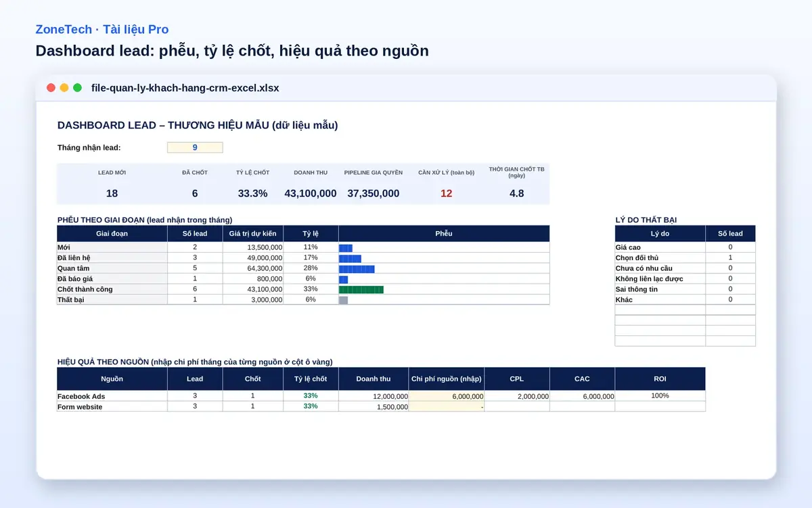Image resolution: width=812 pixels, height=508 pixels.
Task: Select the 28% ratio cell
Action: 311,268
